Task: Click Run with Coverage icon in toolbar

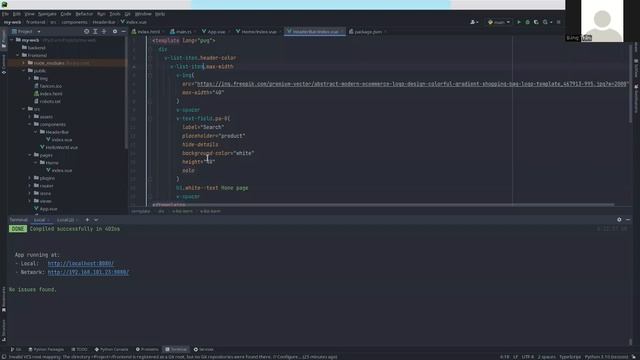Action: click(536, 22)
